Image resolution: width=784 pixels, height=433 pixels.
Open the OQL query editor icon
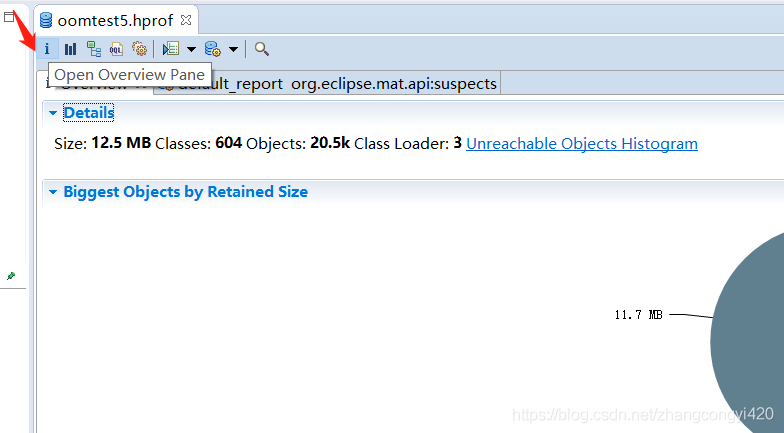click(x=116, y=49)
